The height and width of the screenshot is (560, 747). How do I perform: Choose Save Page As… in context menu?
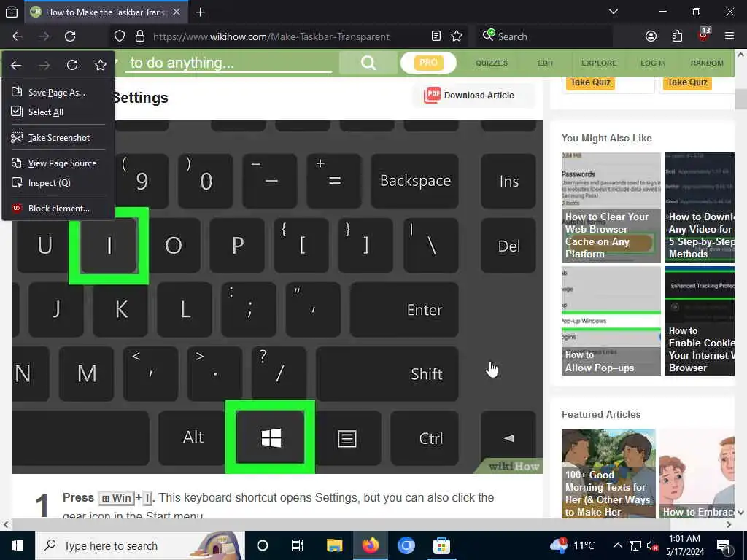coord(58,93)
